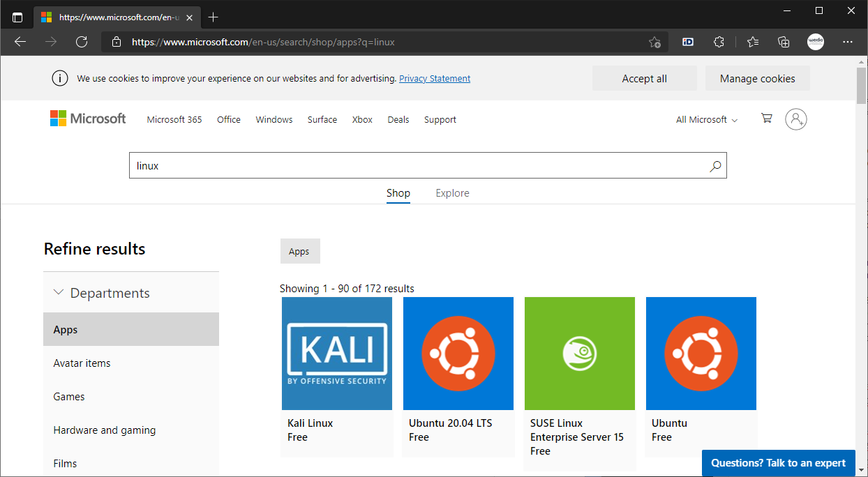Image resolution: width=868 pixels, height=477 pixels.
Task: Accept all cookies
Action: 645,78
